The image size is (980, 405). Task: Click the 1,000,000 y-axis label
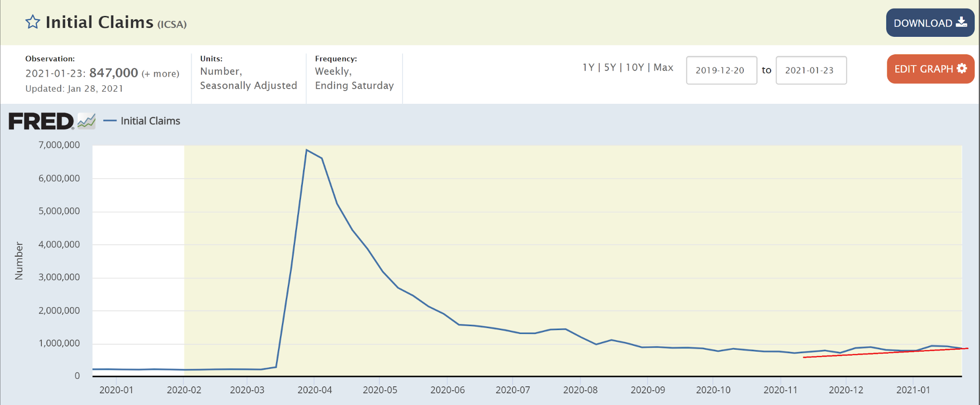pos(59,343)
